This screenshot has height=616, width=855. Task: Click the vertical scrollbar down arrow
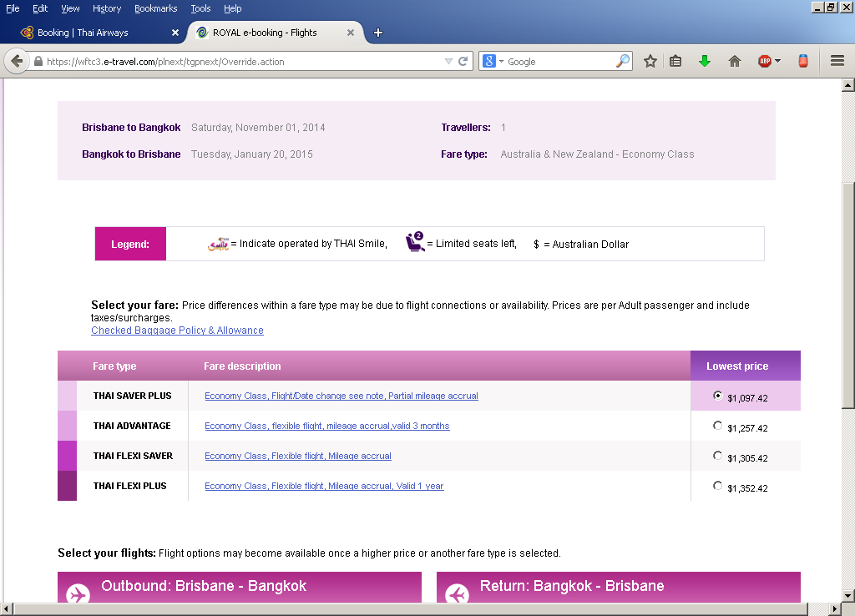pos(847,594)
